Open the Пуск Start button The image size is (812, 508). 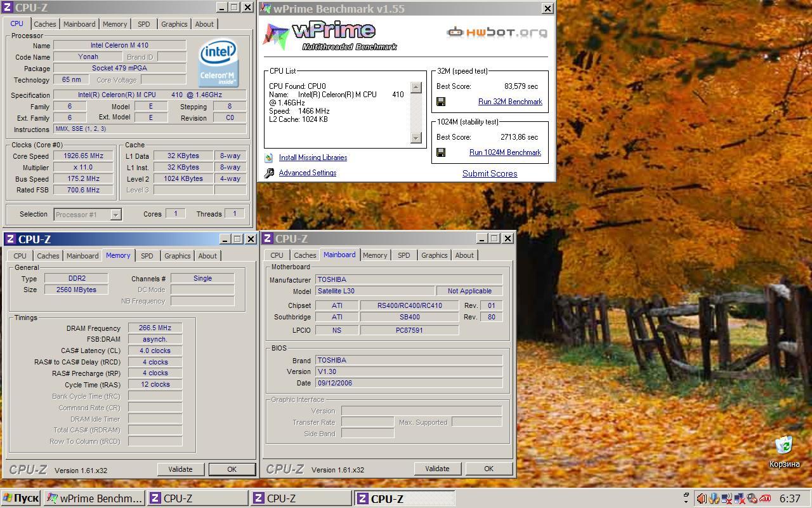21,498
